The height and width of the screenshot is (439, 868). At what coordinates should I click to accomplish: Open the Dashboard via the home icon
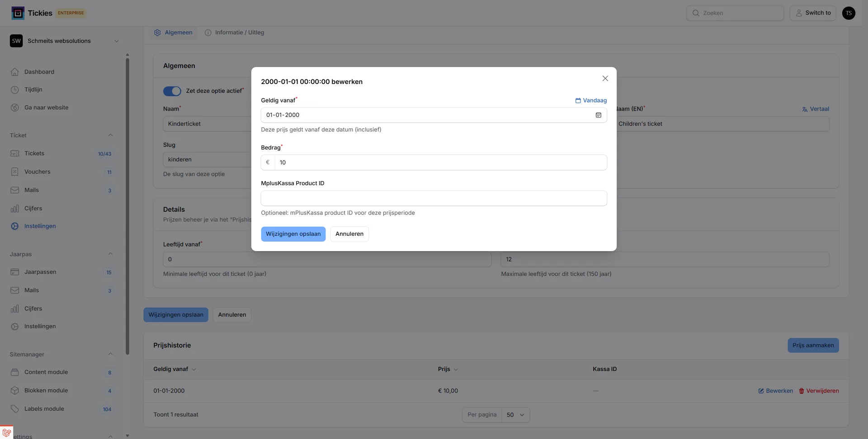15,71
